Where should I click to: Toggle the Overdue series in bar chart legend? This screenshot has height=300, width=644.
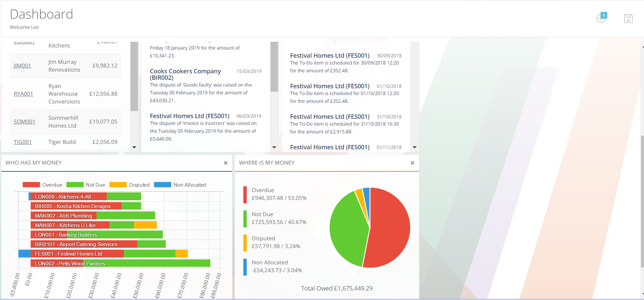point(42,185)
